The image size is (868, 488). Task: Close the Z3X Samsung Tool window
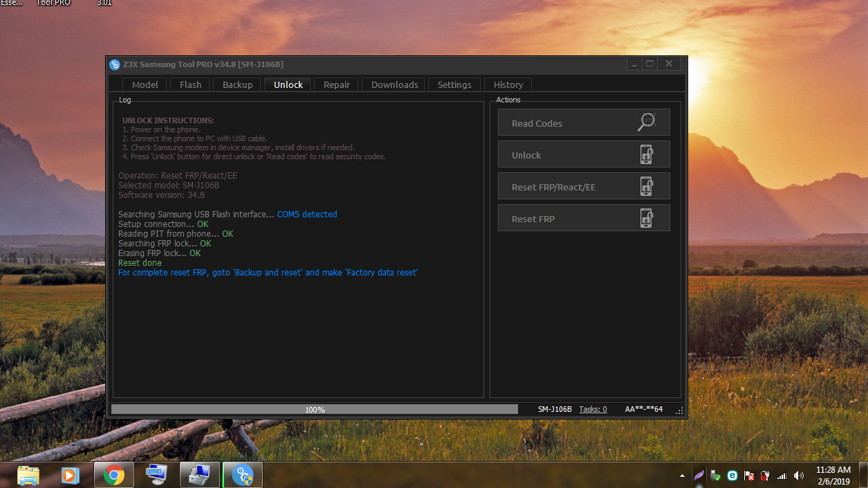(x=669, y=64)
